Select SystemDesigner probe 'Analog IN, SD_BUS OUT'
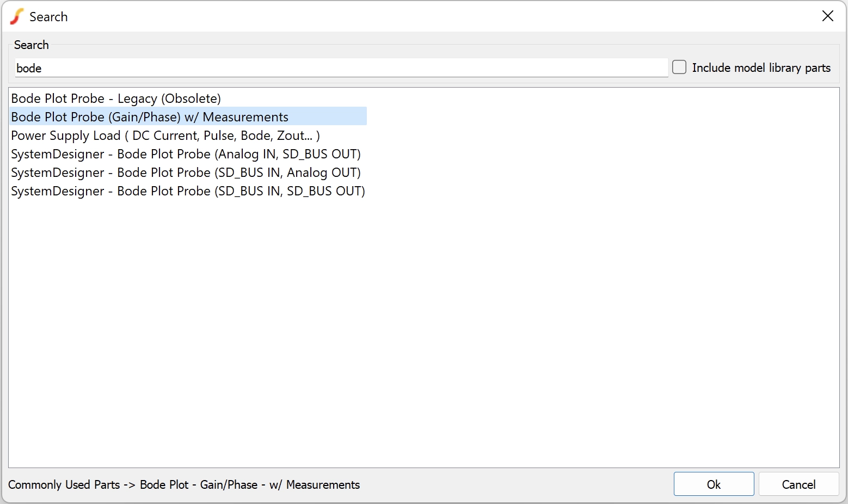Image resolution: width=848 pixels, height=504 pixels. click(x=188, y=154)
